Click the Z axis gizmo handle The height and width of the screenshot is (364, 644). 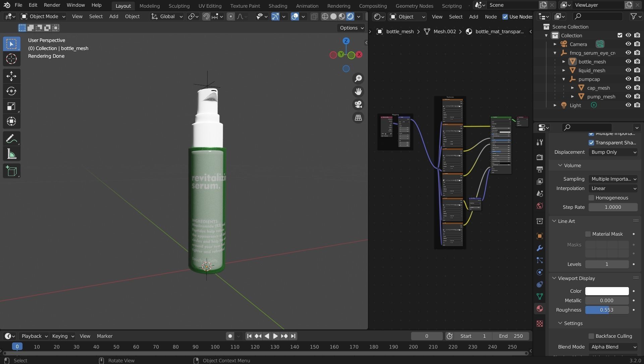point(346,41)
